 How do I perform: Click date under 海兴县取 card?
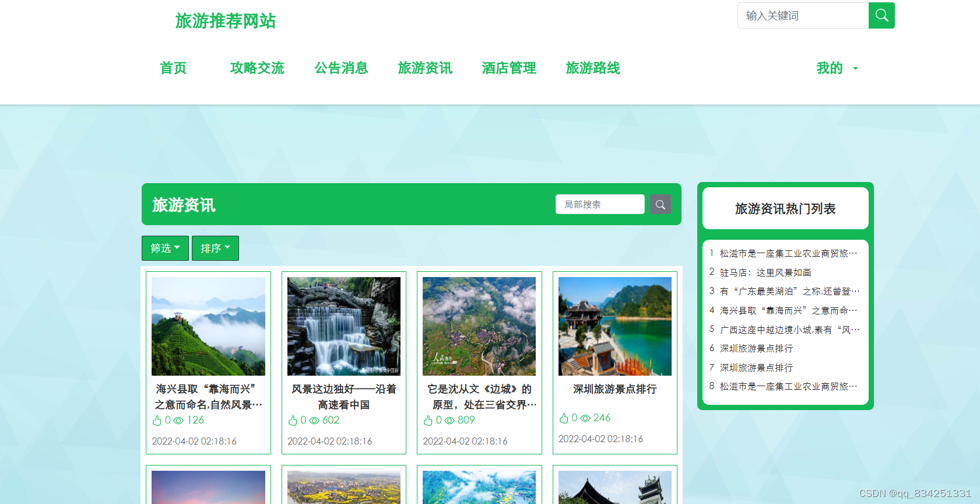click(x=194, y=441)
